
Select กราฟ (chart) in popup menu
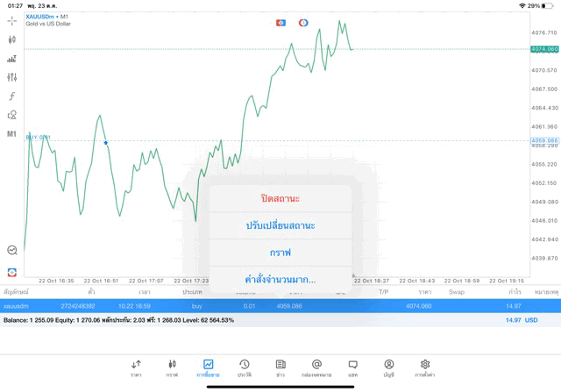[280, 253]
